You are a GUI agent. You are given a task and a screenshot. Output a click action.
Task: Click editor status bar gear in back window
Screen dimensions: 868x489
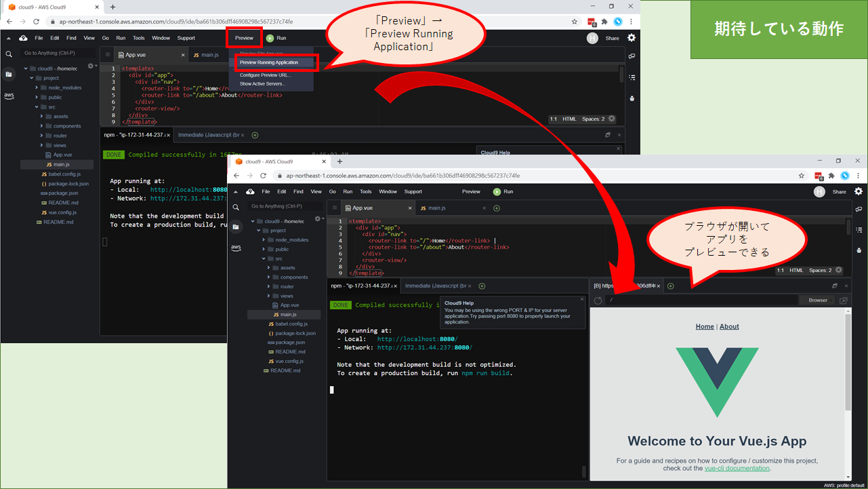[612, 119]
